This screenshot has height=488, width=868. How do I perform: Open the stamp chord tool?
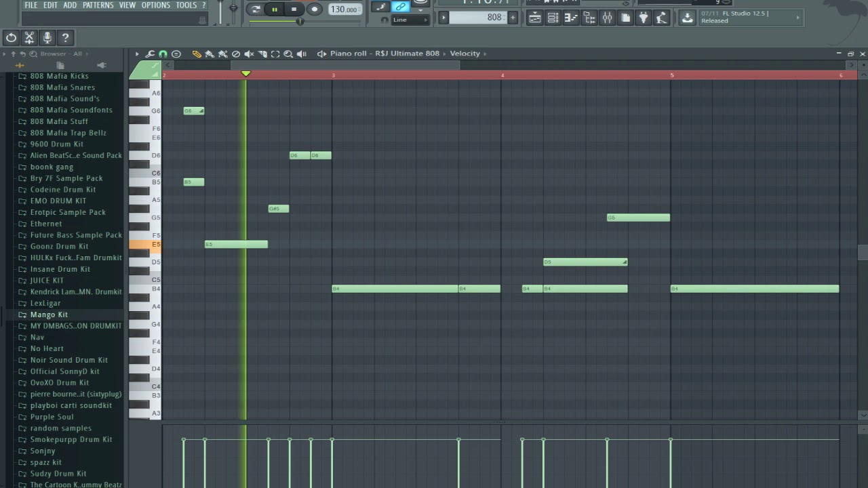point(176,54)
